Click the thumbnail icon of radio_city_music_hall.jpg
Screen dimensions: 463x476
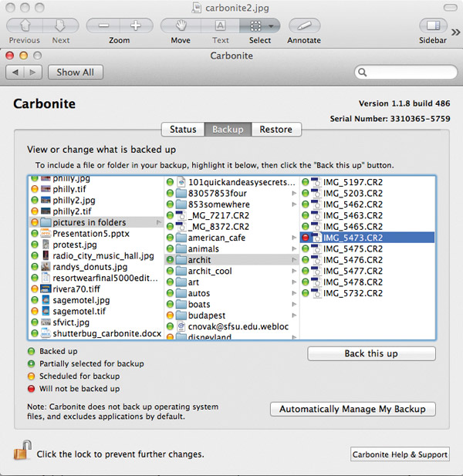pyautogui.click(x=46, y=255)
